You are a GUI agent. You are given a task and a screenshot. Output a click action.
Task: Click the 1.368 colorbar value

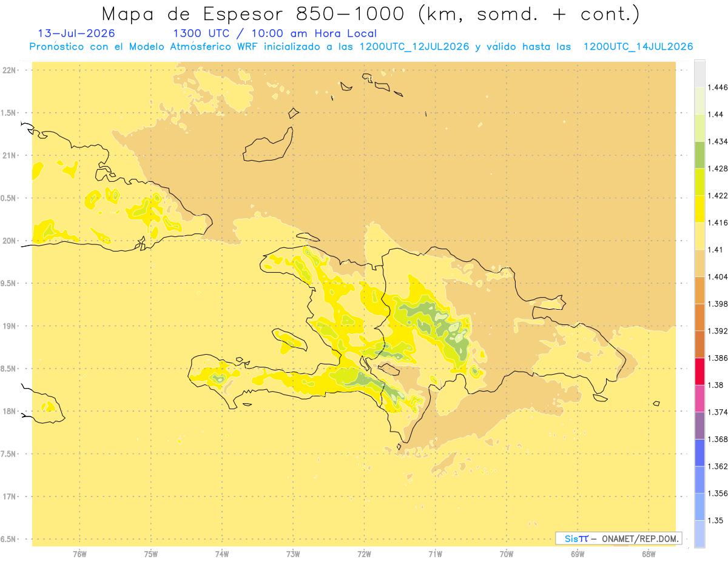(x=719, y=439)
